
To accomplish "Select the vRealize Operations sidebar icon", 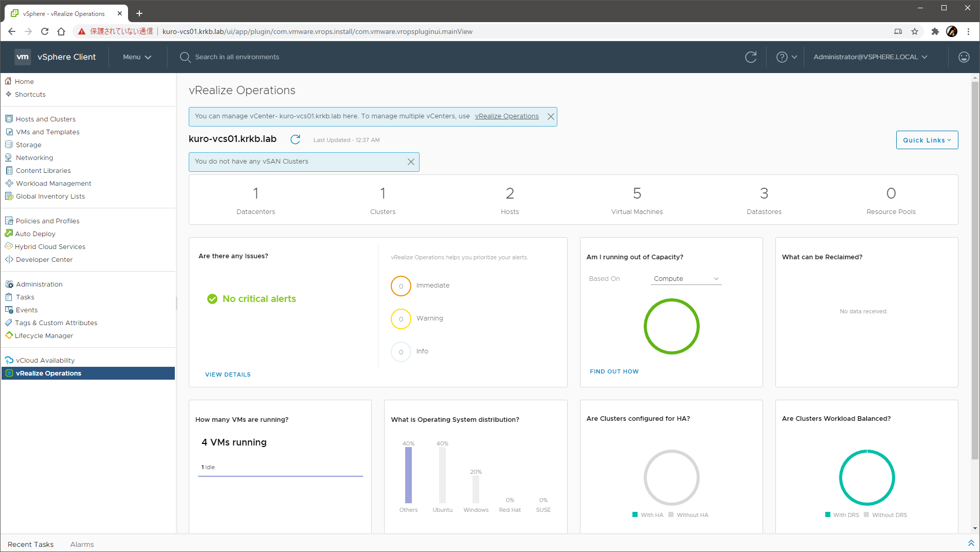I will click(x=9, y=373).
